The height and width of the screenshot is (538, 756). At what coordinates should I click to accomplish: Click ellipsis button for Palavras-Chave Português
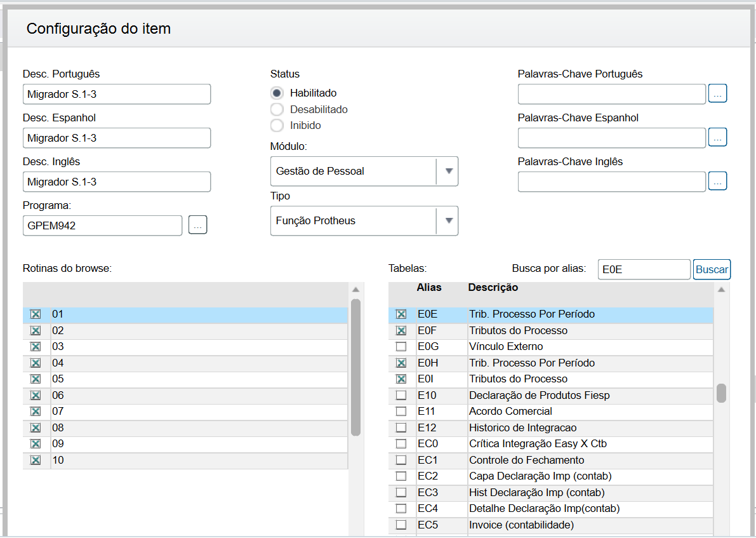click(717, 94)
